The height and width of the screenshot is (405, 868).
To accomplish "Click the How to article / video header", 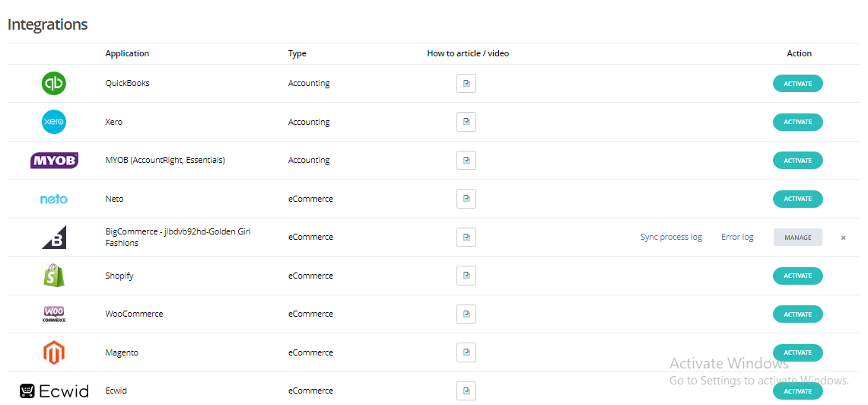I will 468,54.
